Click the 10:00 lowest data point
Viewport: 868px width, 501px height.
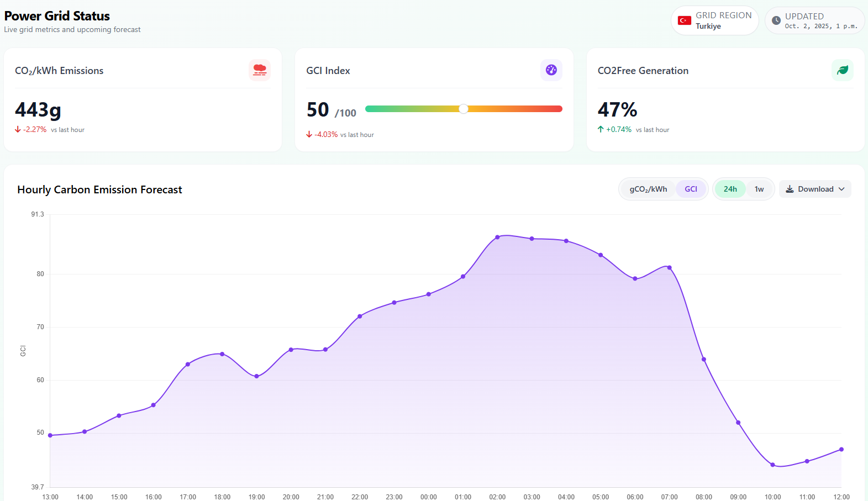coord(772,465)
